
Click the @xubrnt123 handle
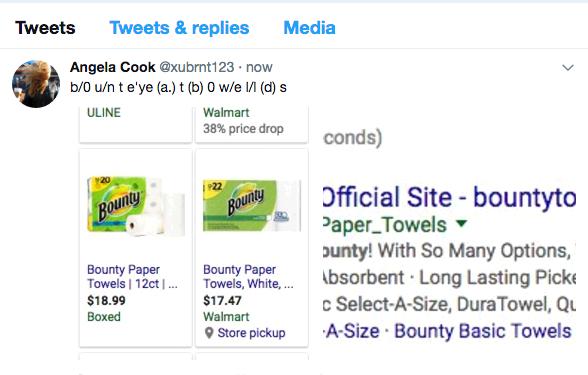pyautogui.click(x=197, y=67)
